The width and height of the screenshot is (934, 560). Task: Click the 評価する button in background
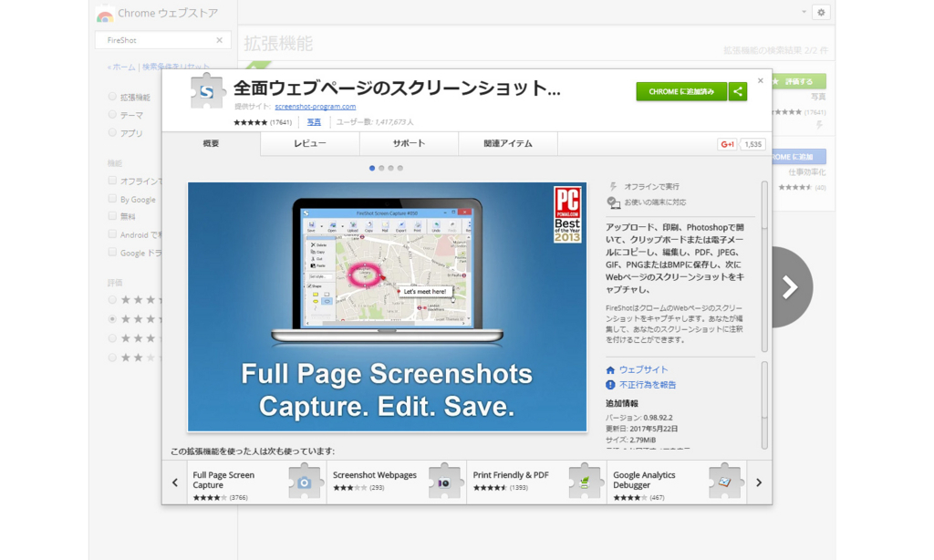[799, 81]
